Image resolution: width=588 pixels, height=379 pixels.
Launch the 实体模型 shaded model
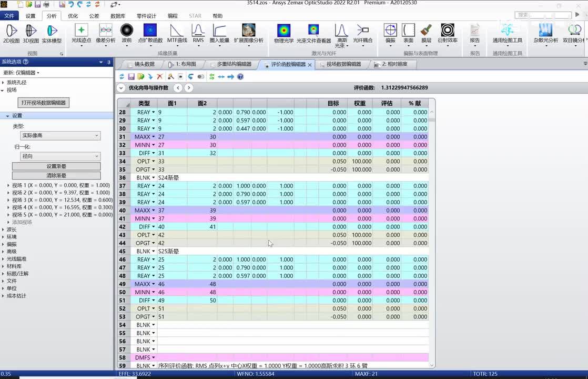tap(52, 33)
